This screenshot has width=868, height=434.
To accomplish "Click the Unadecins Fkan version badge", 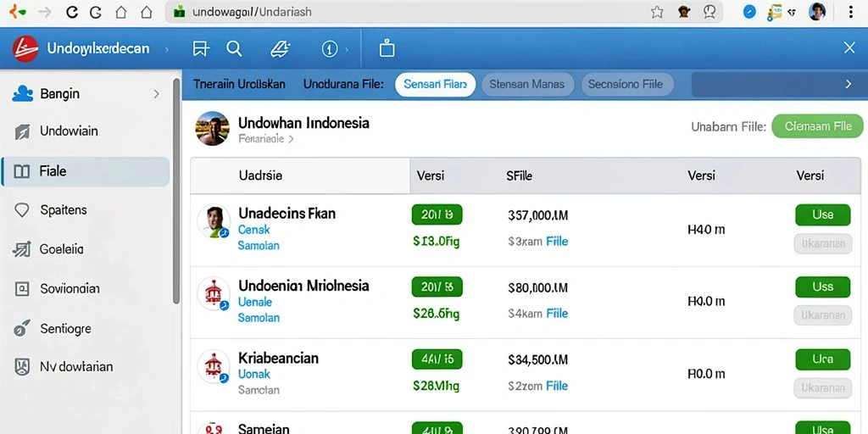I will coord(437,214).
